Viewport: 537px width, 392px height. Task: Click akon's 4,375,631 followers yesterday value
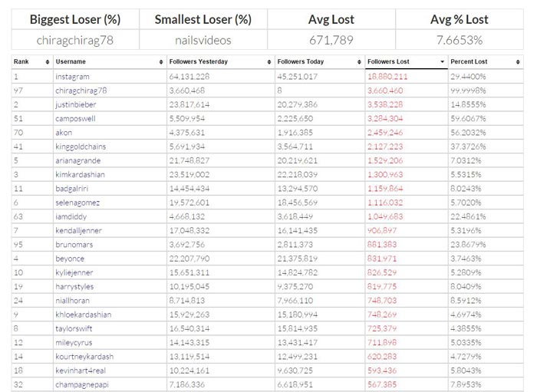pyautogui.click(x=187, y=133)
